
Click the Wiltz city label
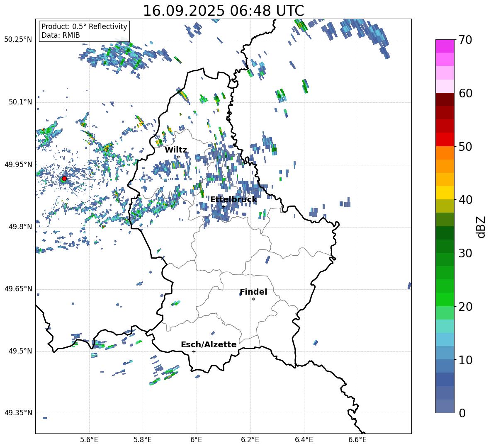coord(176,150)
